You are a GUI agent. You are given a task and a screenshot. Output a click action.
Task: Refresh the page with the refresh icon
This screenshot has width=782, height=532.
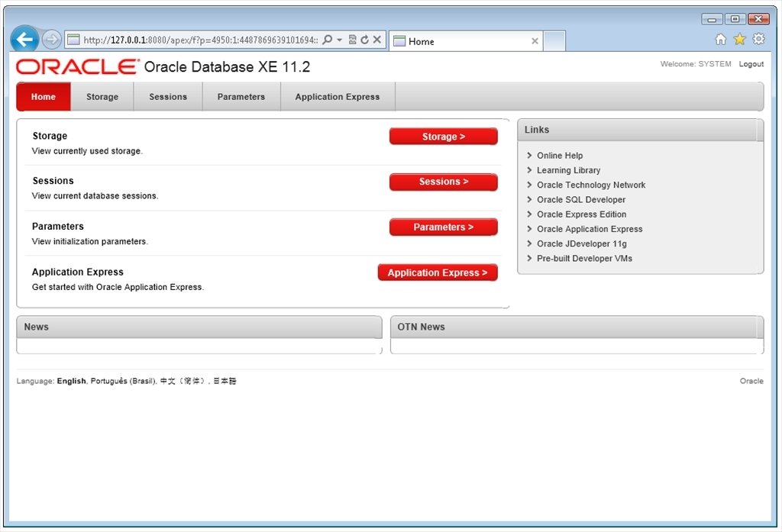pos(365,40)
